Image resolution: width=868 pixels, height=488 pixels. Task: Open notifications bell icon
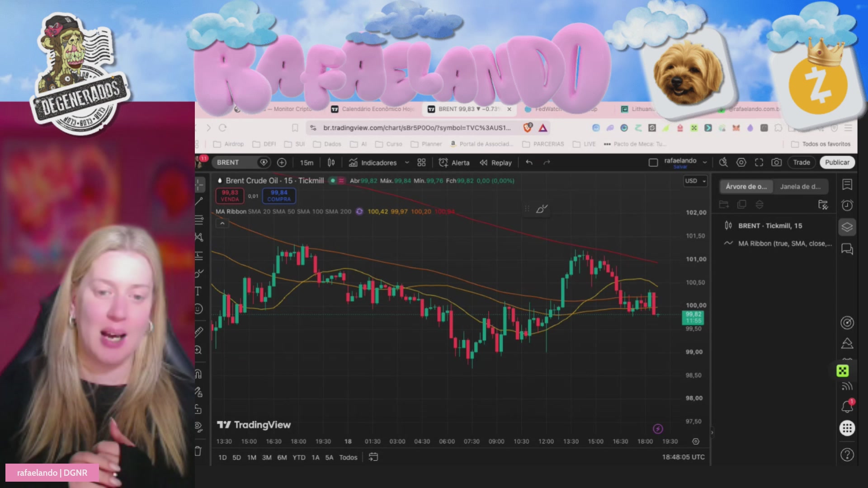[x=847, y=406]
